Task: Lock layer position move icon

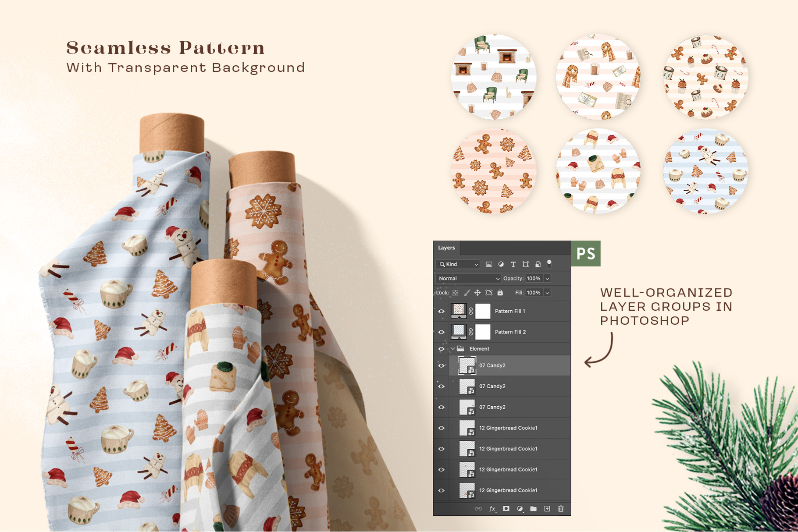Action: pos(477,293)
